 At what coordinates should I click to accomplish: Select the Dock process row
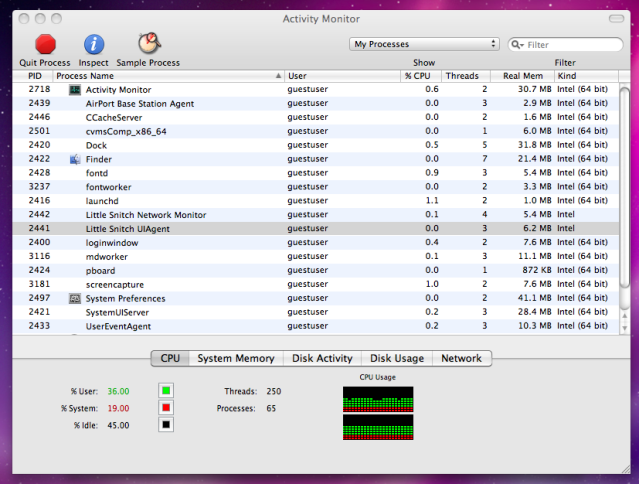316,145
